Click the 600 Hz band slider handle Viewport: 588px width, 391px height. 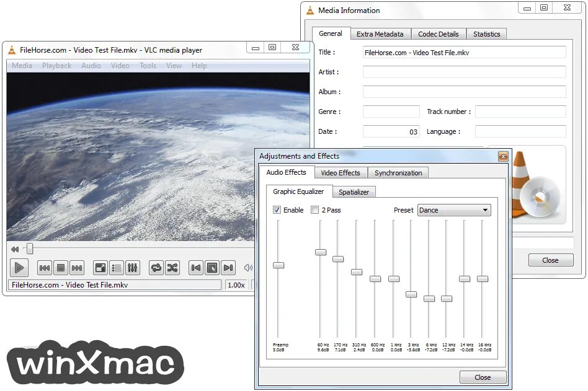[375, 279]
